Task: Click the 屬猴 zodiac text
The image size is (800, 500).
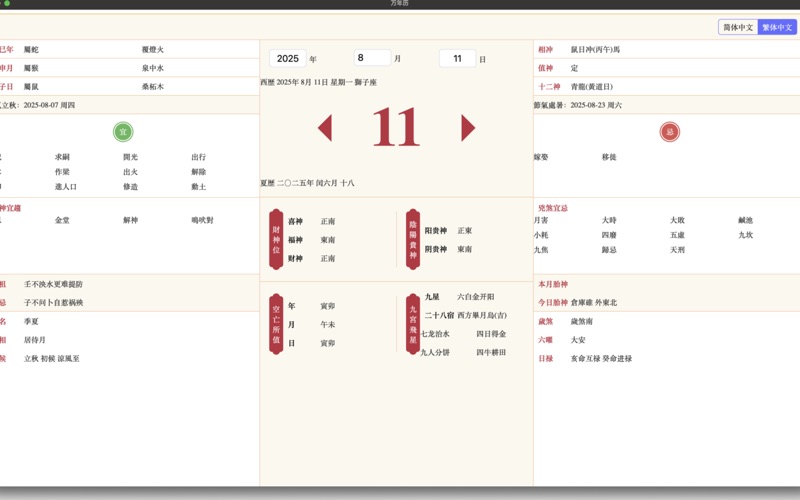Action: 31,68
